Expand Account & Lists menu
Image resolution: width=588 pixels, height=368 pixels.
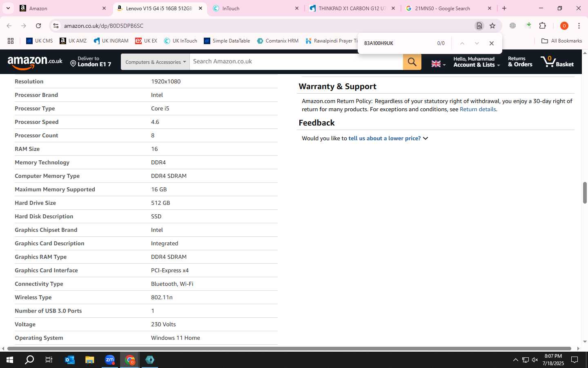[x=476, y=62]
